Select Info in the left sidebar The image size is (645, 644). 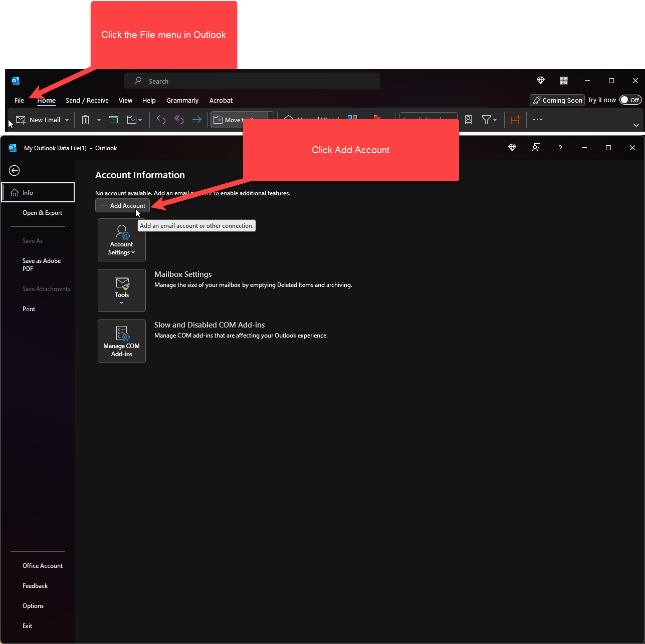click(x=38, y=192)
